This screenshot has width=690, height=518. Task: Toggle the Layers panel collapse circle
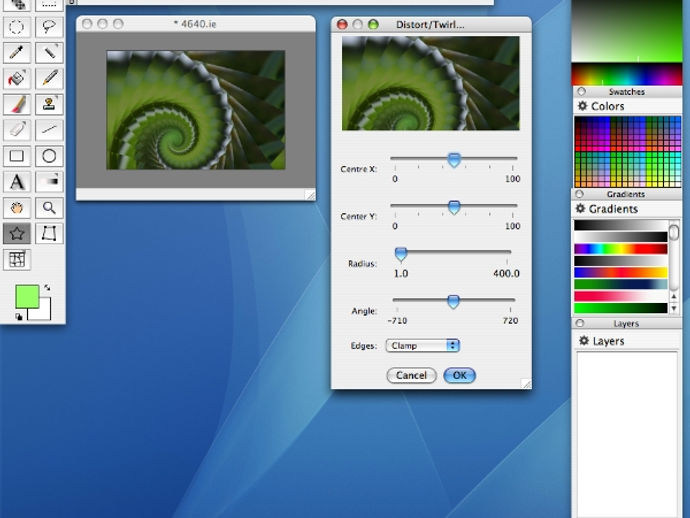(580, 323)
